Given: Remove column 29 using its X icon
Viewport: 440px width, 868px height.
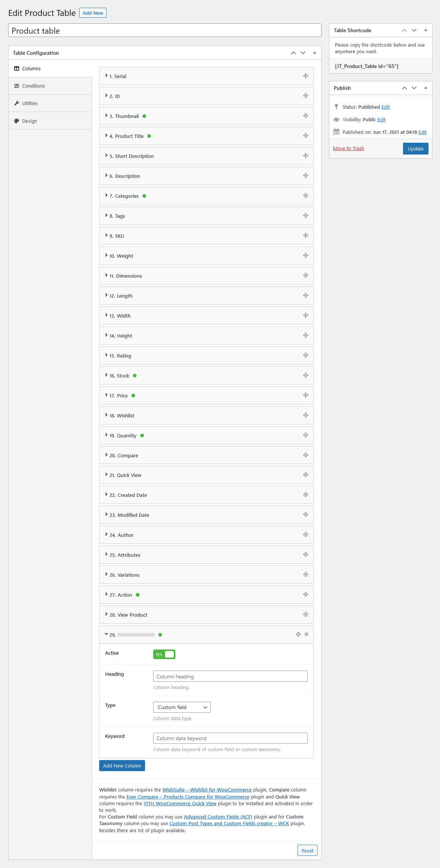Looking at the screenshot, I should pyautogui.click(x=306, y=634).
